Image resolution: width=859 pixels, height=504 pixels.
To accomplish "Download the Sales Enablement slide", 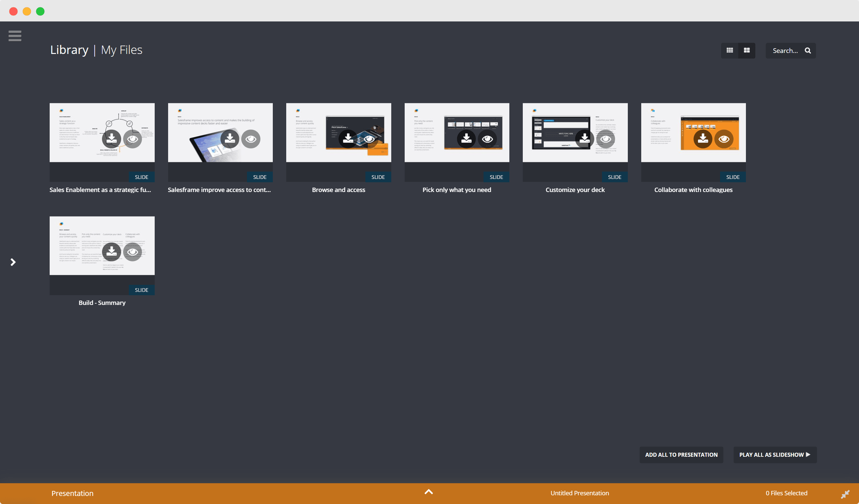I will tap(111, 139).
